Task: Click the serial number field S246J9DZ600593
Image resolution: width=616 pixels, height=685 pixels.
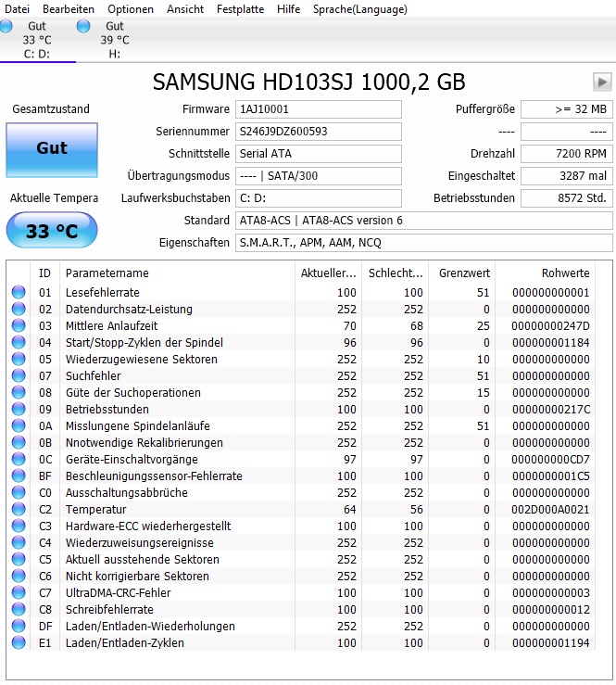Action: pyautogui.click(x=319, y=132)
